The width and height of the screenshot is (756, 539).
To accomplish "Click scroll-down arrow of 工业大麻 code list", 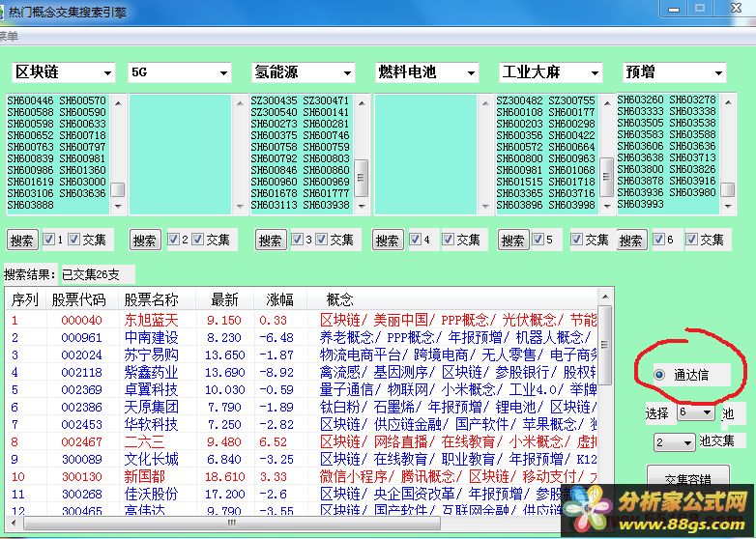I will (607, 206).
